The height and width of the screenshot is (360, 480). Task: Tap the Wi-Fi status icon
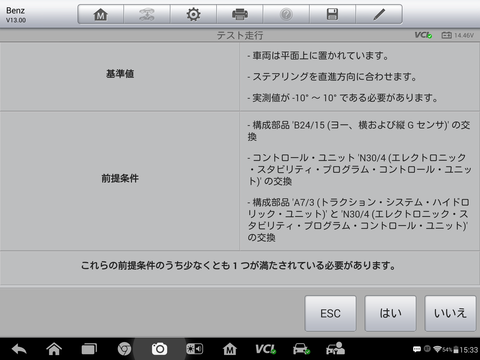pyautogui.click(x=438, y=349)
